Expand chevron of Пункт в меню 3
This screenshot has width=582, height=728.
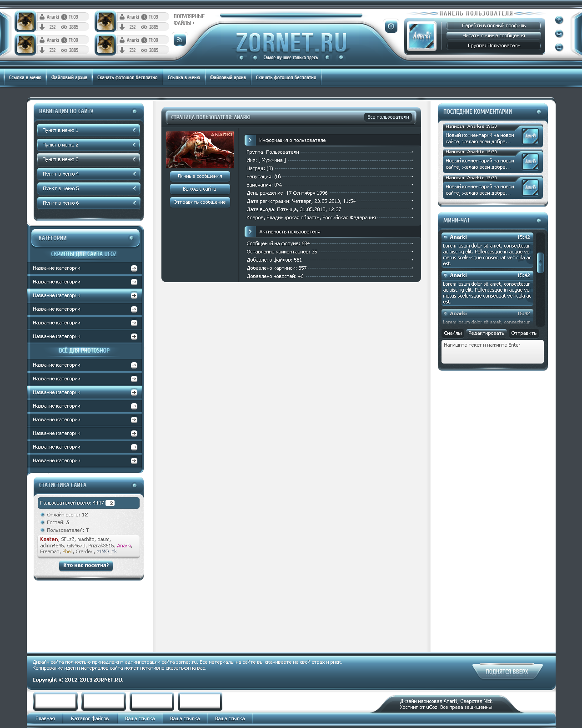pyautogui.click(x=134, y=159)
